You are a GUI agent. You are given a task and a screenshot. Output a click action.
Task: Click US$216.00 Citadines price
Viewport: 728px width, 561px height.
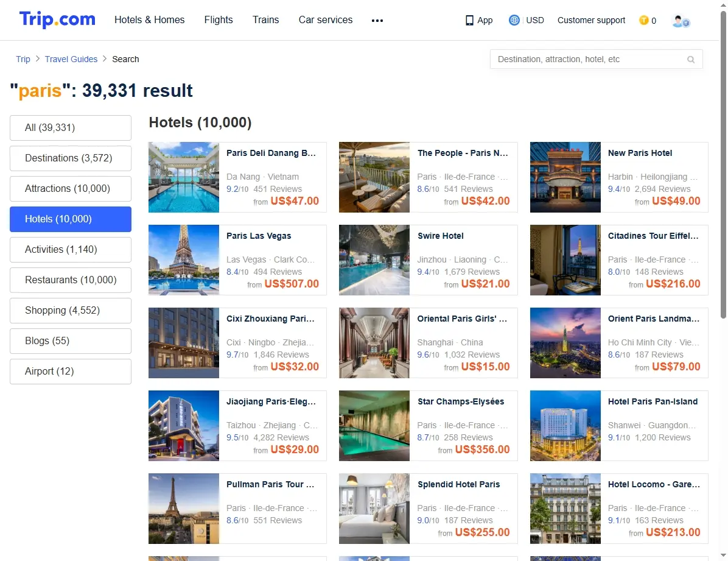point(673,283)
